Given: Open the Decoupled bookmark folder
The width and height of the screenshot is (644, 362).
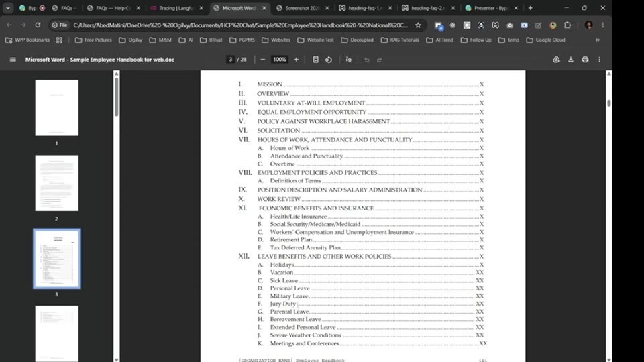Looking at the screenshot, I should (x=358, y=40).
